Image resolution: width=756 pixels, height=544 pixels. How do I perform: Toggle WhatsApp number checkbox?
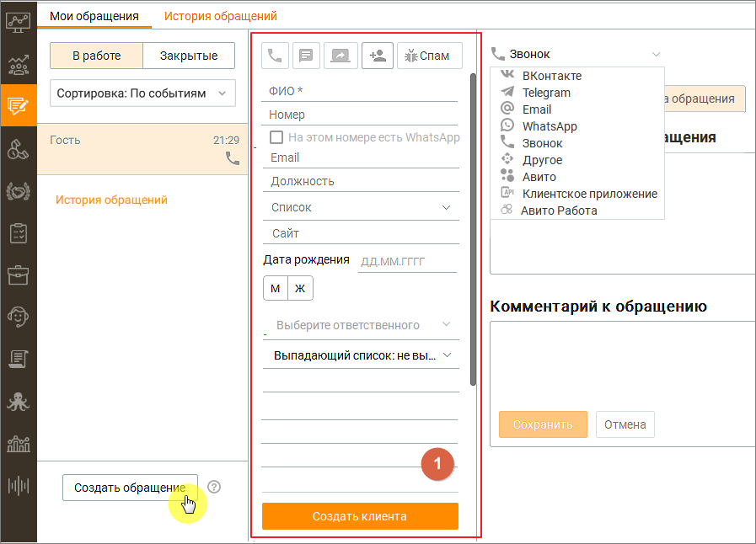click(x=276, y=137)
